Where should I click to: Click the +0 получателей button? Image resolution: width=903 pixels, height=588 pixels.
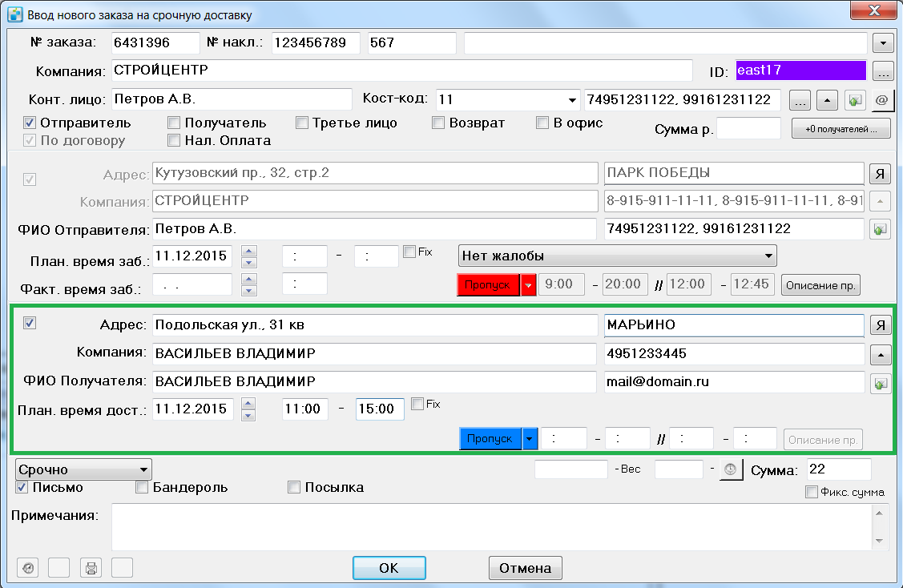pyautogui.click(x=841, y=129)
